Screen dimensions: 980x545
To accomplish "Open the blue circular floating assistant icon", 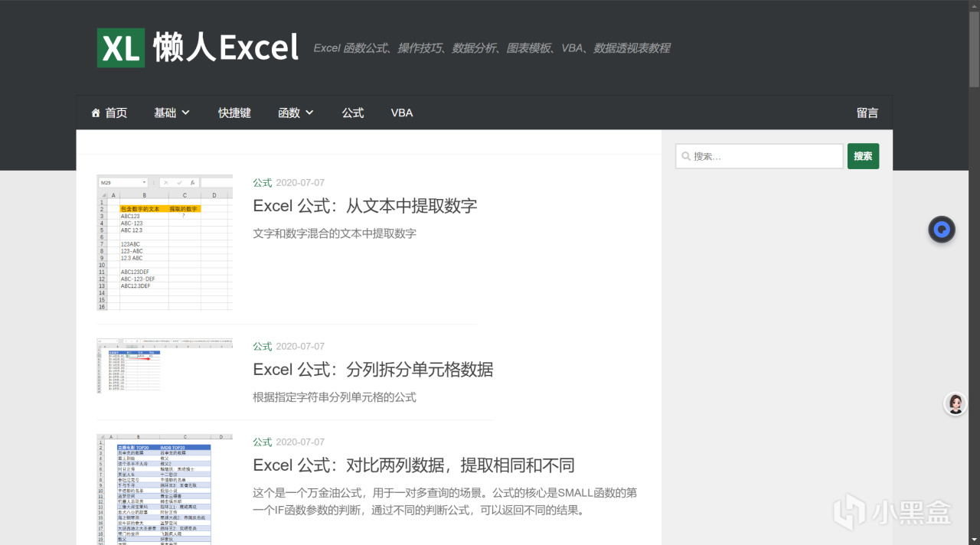I will pos(942,230).
